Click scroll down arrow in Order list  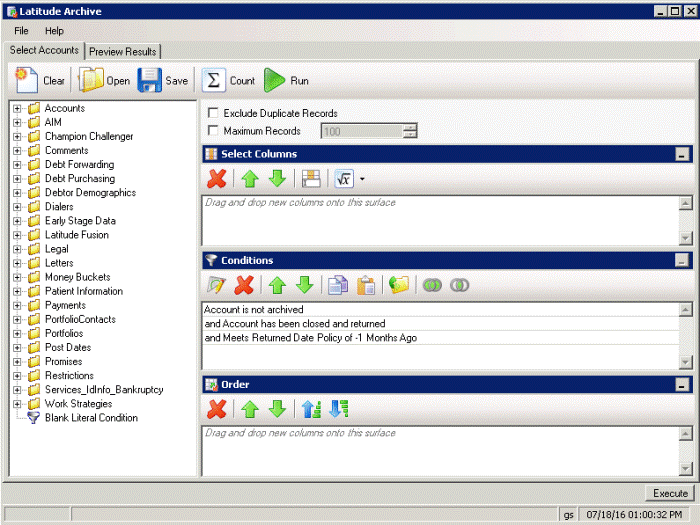click(685, 468)
